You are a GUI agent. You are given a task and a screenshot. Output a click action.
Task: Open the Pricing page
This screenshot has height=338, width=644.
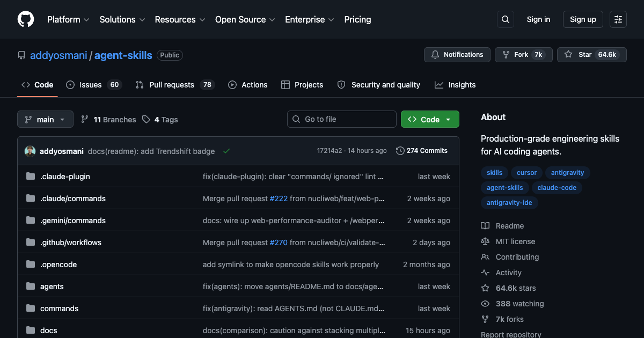(357, 19)
